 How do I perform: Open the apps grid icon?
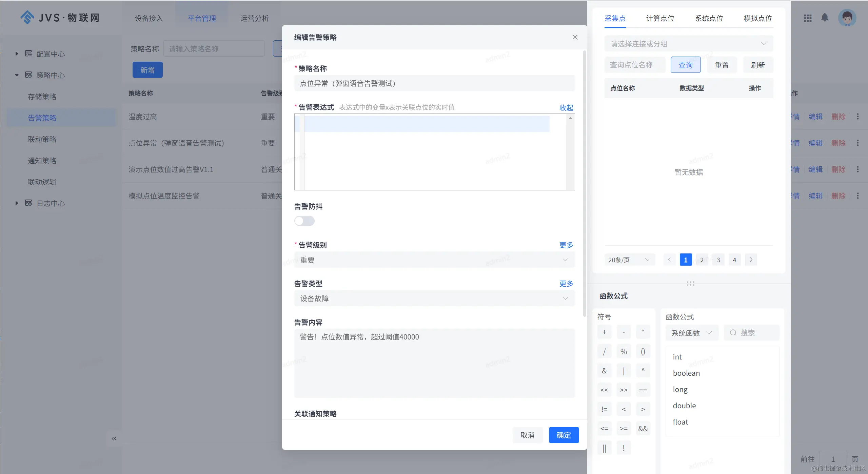pyautogui.click(x=808, y=18)
